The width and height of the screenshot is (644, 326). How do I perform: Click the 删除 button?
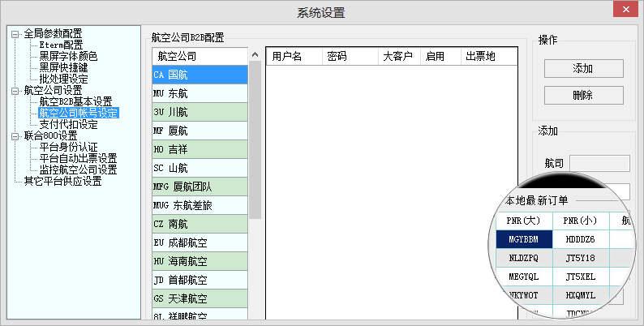pyautogui.click(x=584, y=95)
